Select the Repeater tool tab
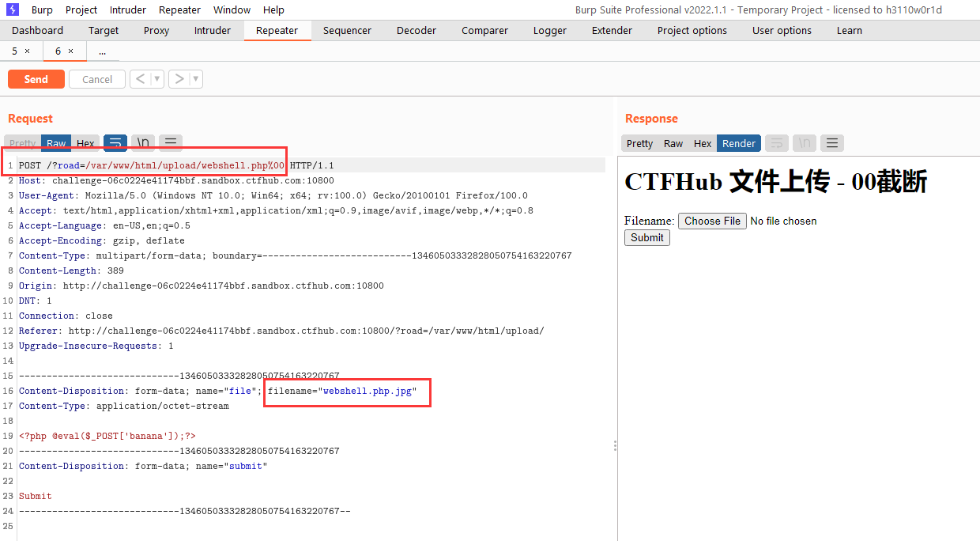The width and height of the screenshot is (980, 541). point(277,30)
